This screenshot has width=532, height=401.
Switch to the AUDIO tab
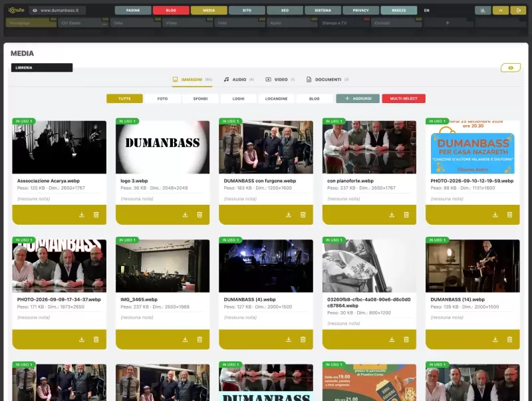tap(239, 80)
